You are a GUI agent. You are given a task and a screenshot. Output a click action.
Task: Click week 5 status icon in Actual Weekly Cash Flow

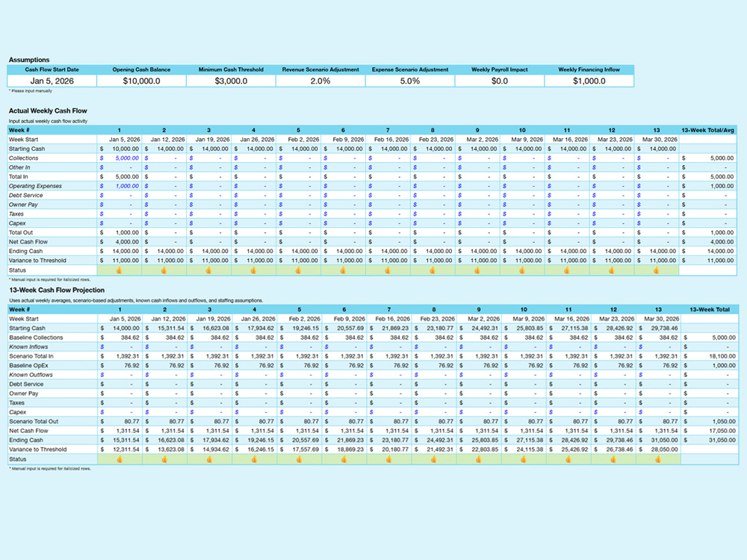298,270
